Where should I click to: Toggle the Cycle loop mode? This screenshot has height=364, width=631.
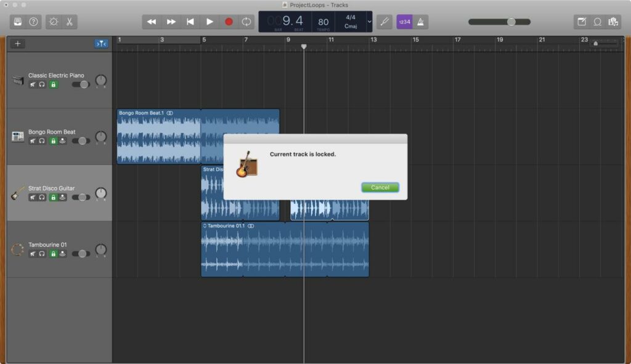point(246,22)
